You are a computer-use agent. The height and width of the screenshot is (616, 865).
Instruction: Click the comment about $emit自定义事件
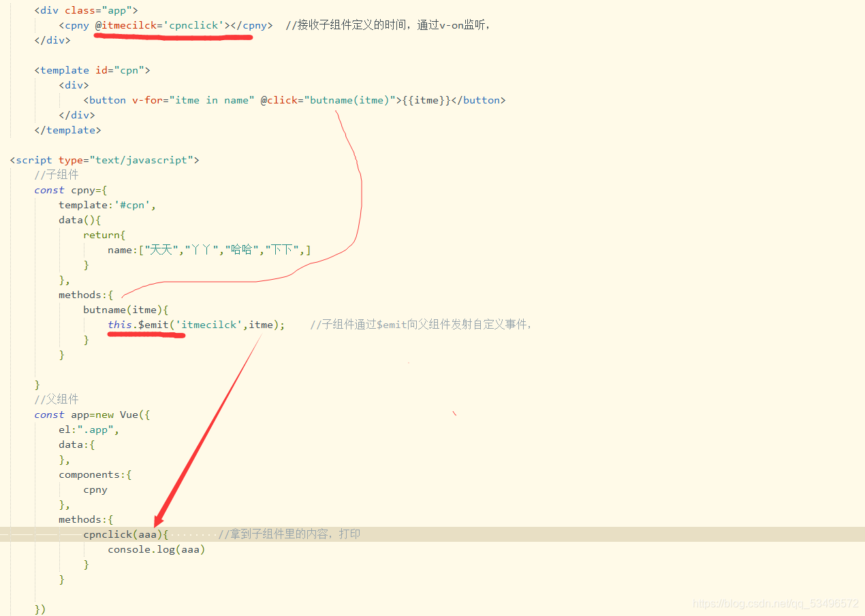click(x=421, y=325)
